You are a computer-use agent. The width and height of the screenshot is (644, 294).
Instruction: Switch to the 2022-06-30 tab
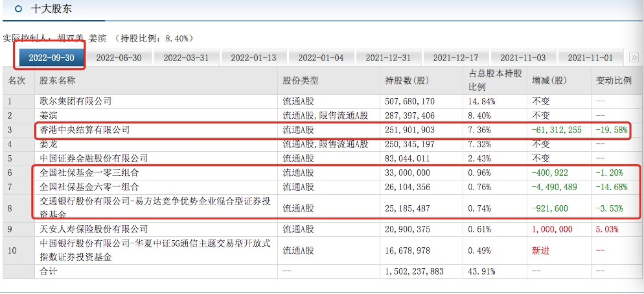pos(119,58)
